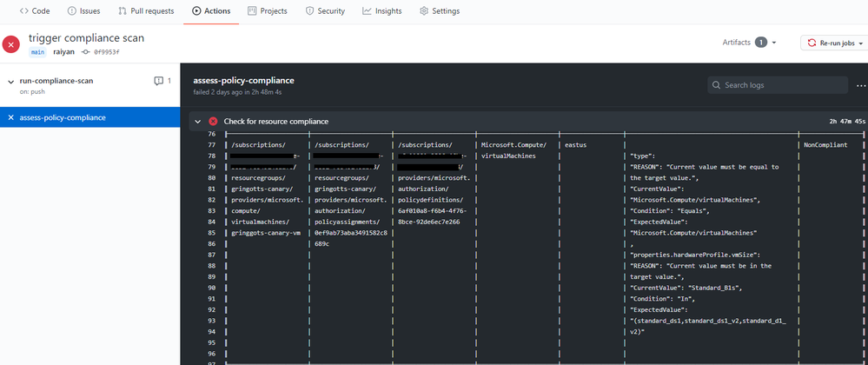
Task: Click log line number 85
Action: [x=210, y=233]
